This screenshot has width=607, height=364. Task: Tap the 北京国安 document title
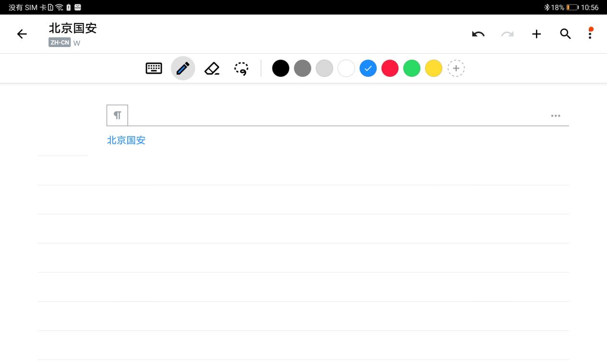pyautogui.click(x=73, y=28)
